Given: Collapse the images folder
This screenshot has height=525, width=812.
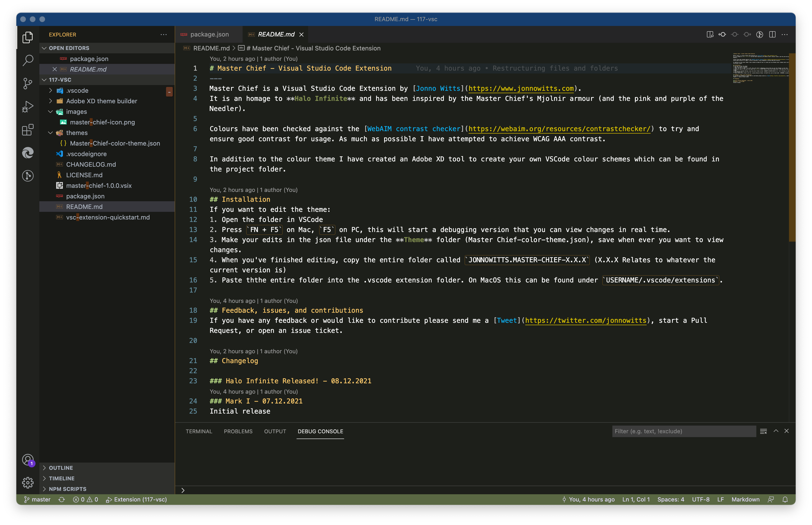Looking at the screenshot, I should coord(107,111).
